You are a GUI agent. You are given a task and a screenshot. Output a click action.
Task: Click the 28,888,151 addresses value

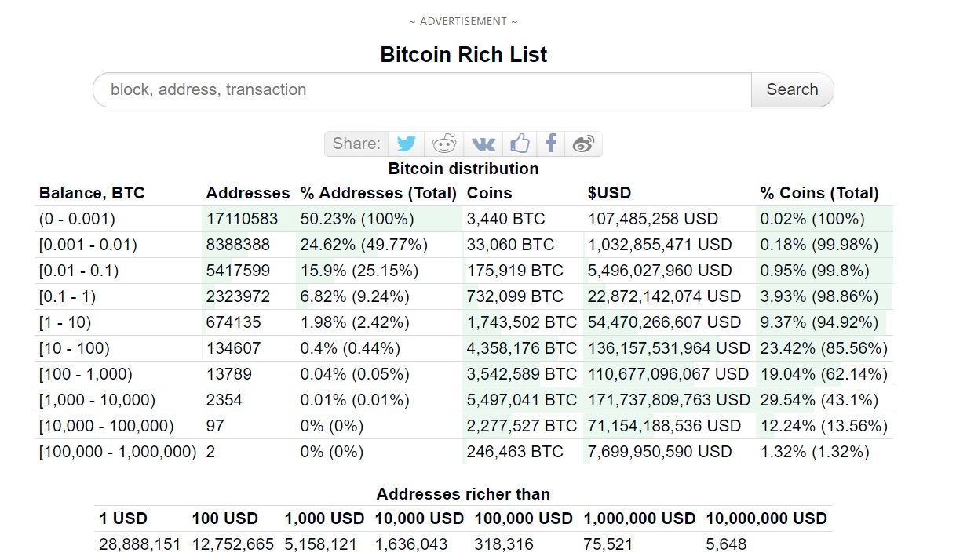point(140,544)
